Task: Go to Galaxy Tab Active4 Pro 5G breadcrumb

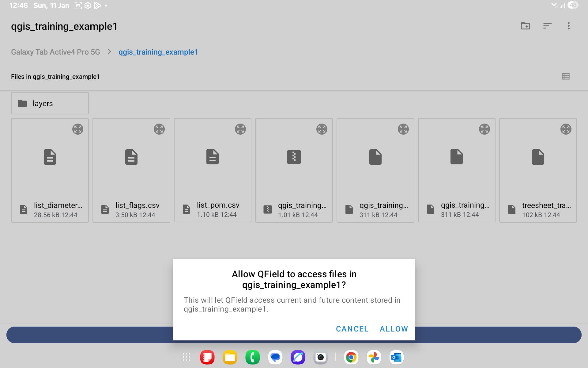Action: [x=55, y=52]
